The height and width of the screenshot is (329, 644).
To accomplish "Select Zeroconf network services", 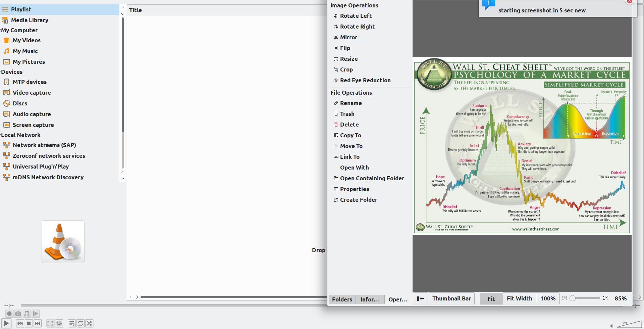I will [60, 156].
